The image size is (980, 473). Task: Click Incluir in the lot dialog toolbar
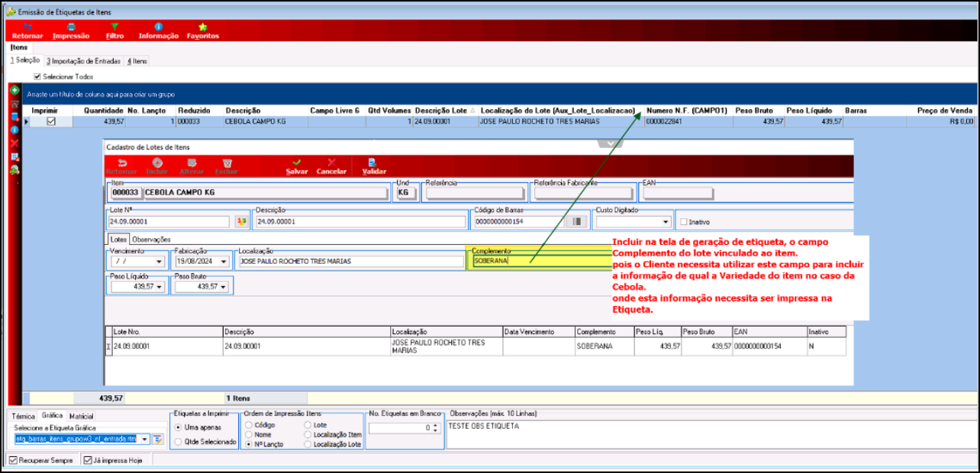pos(156,166)
